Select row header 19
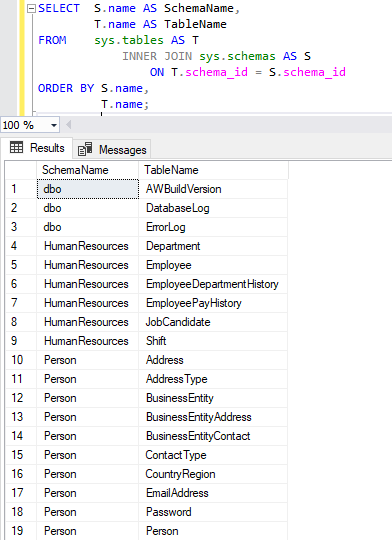This screenshot has width=392, height=540. click(21, 531)
